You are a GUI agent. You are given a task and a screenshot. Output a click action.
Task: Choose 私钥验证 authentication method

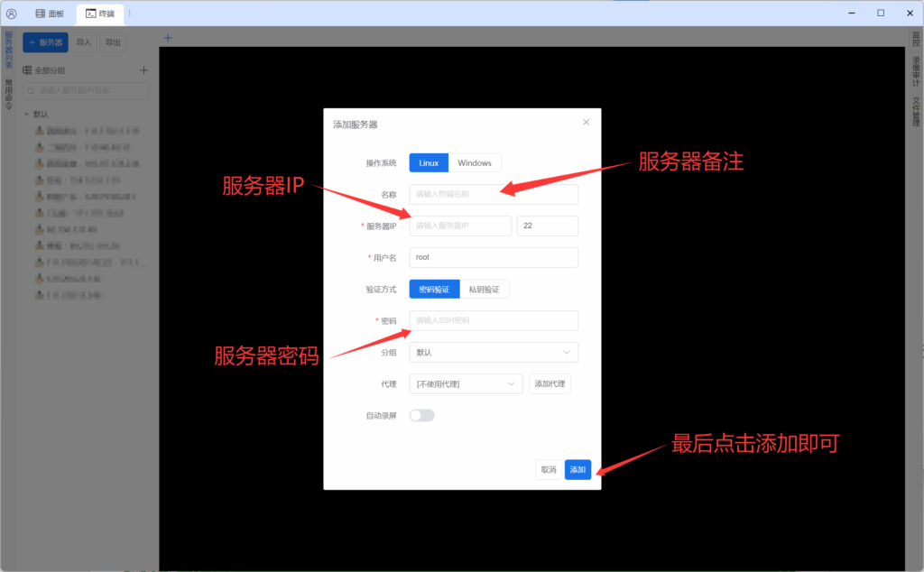click(x=484, y=290)
